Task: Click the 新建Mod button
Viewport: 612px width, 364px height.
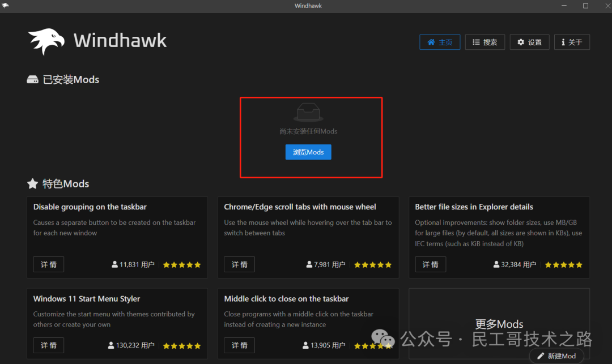Action: pos(556,356)
